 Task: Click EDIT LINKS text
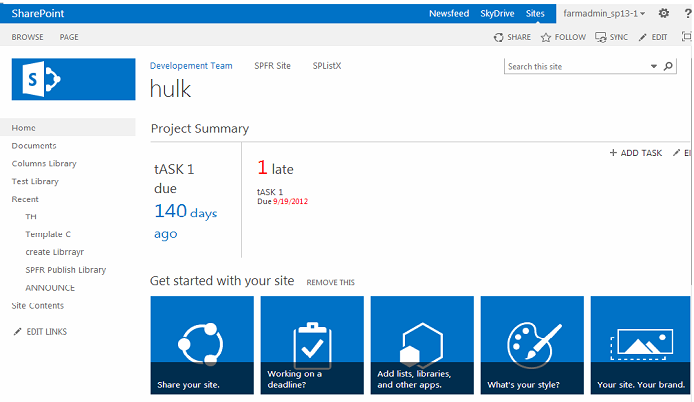46,332
